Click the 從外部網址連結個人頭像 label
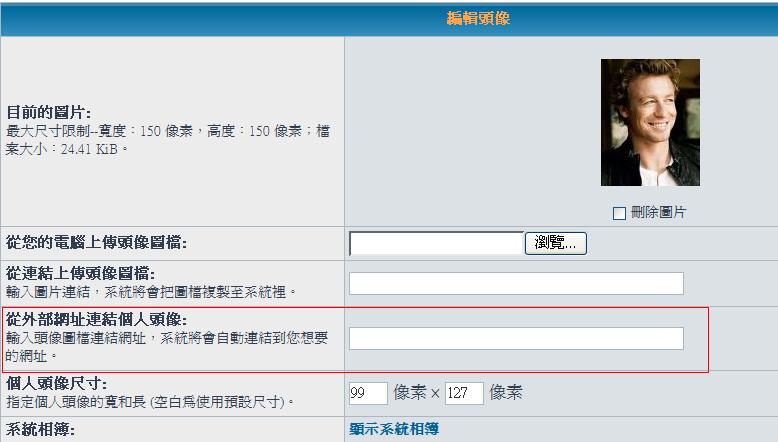 click(96, 319)
